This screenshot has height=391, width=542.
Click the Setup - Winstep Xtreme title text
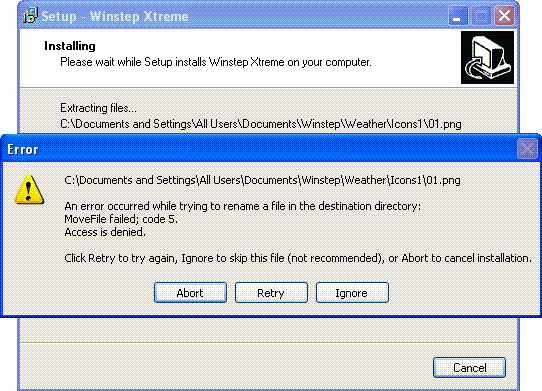115,16
